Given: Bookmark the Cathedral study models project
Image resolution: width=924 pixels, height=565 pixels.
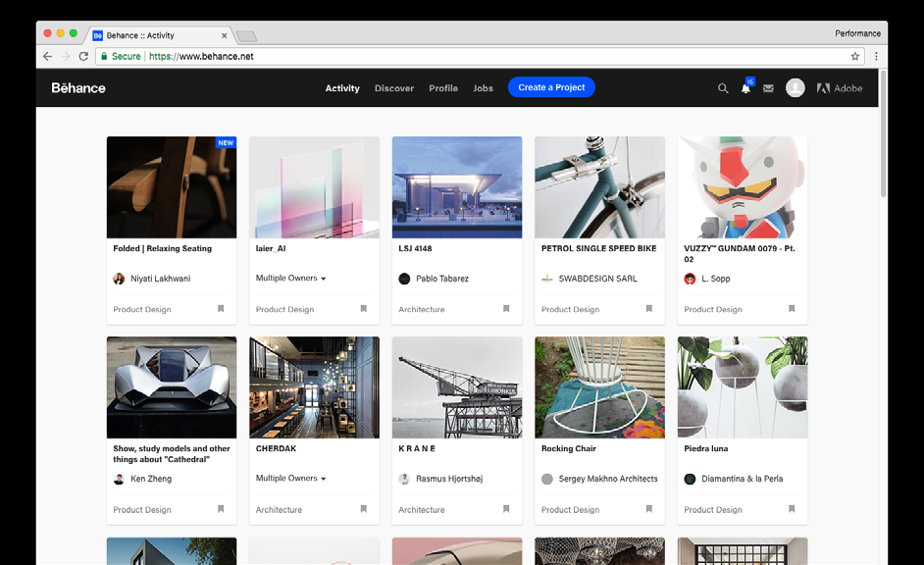Looking at the screenshot, I should 221,509.
